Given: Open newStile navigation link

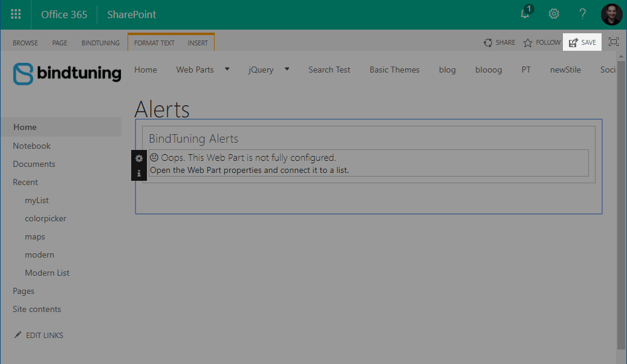Looking at the screenshot, I should click(565, 70).
